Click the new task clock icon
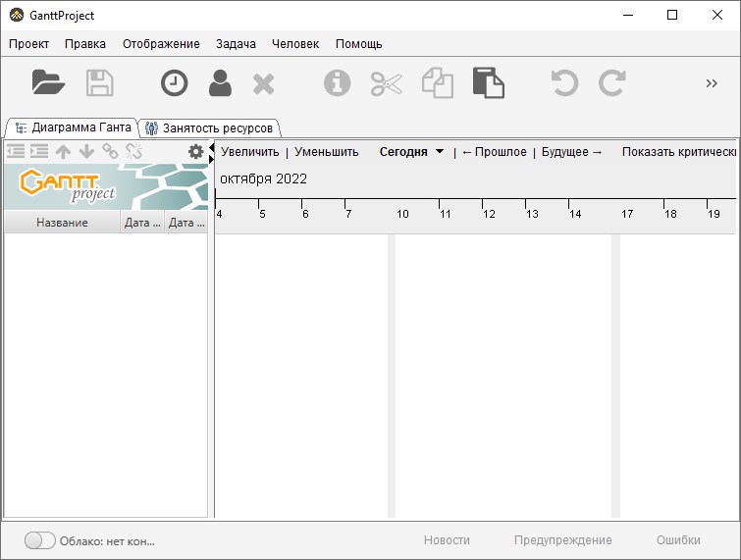741x560 pixels. tap(174, 83)
